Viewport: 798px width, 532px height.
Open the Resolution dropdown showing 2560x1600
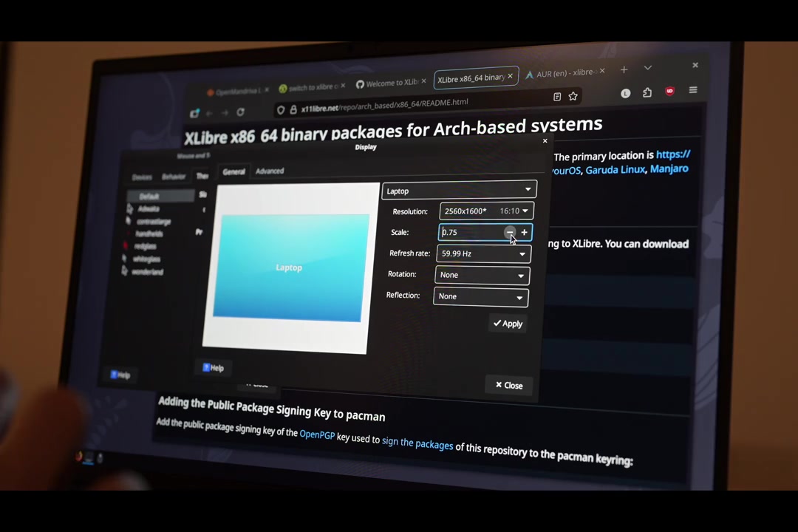486,211
